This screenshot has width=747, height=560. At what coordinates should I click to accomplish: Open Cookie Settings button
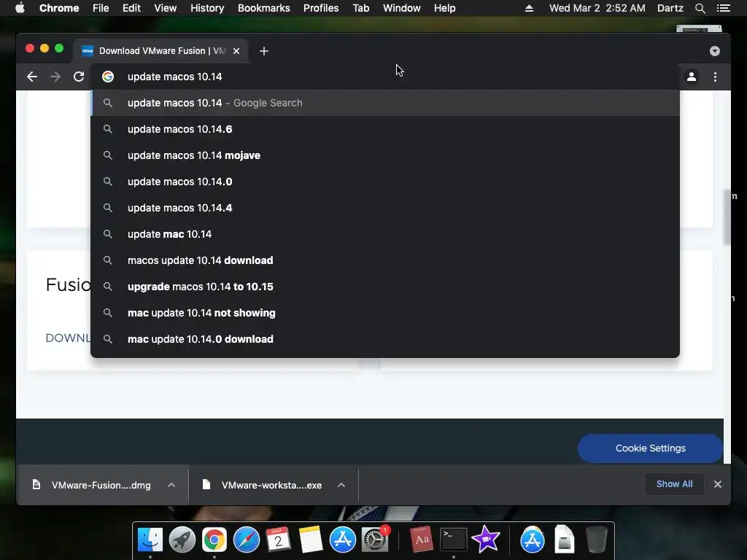pyautogui.click(x=650, y=448)
